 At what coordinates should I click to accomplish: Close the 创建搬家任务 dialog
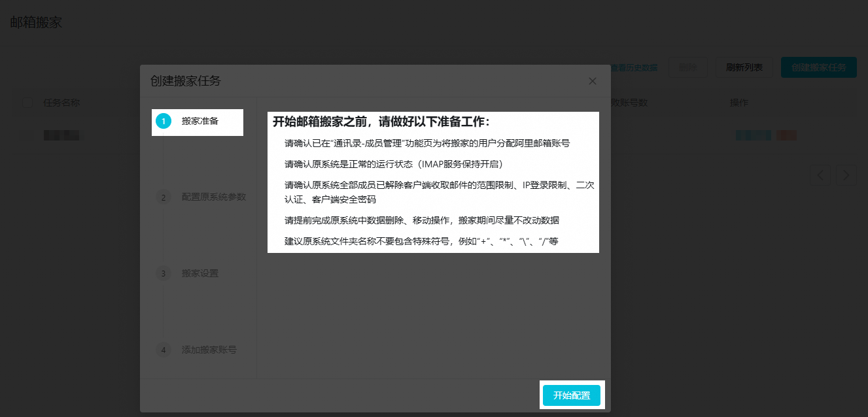pyautogui.click(x=592, y=81)
